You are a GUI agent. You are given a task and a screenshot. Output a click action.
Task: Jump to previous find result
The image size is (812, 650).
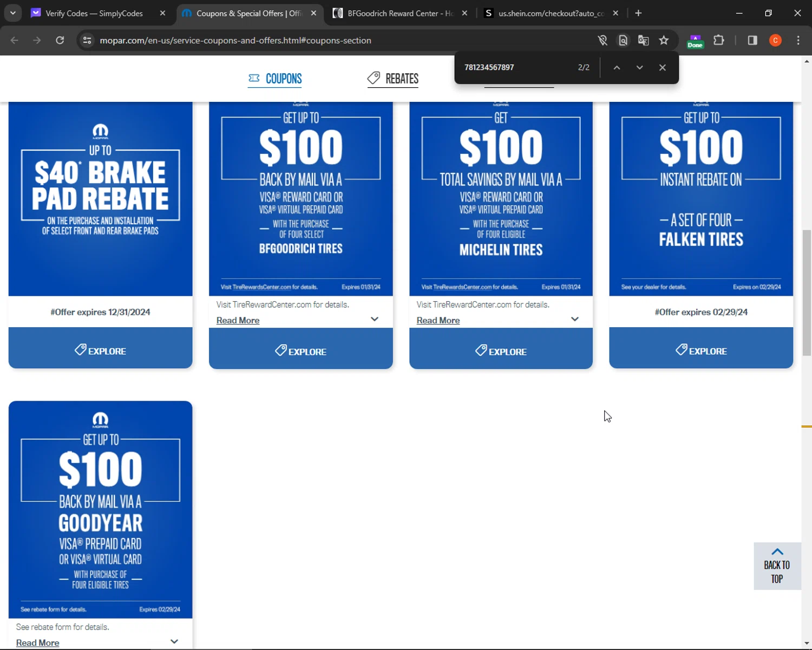click(617, 67)
